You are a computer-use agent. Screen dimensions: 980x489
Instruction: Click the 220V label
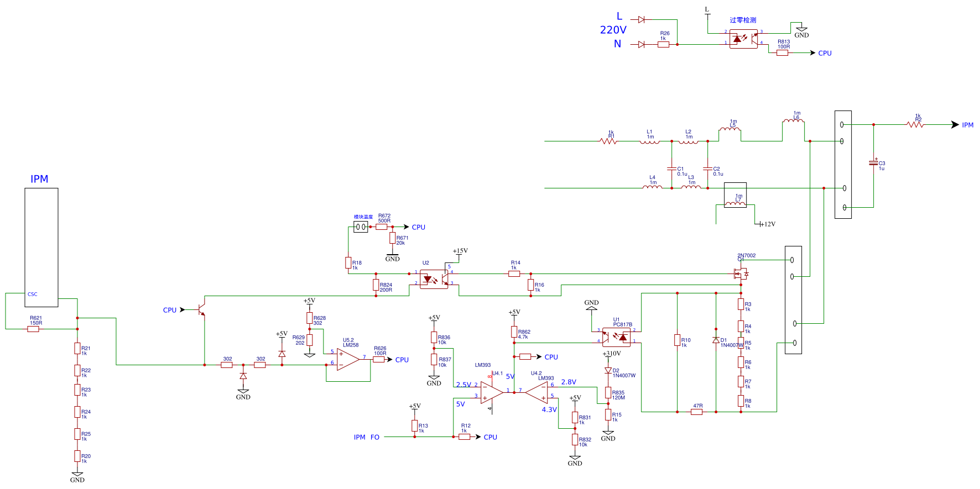click(613, 30)
